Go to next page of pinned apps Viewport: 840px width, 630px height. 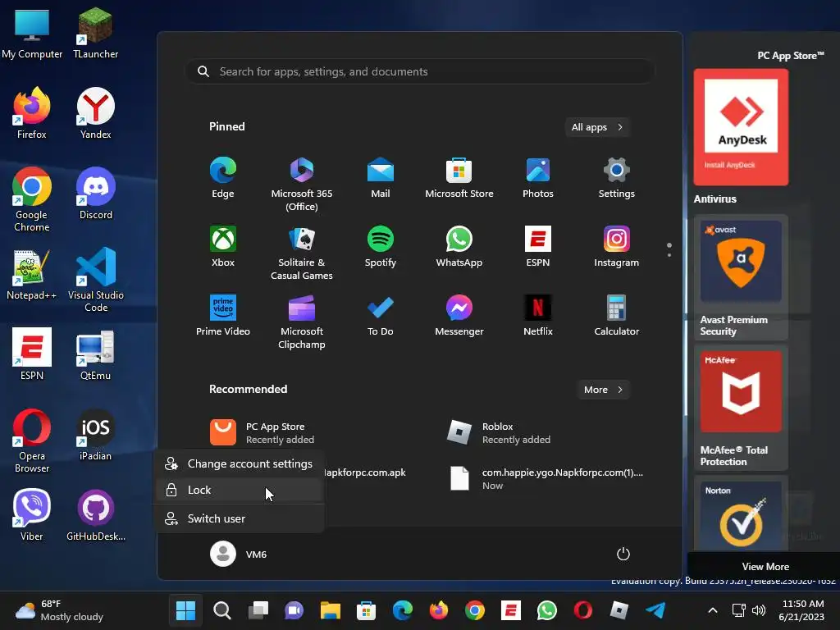pyautogui.click(x=669, y=255)
